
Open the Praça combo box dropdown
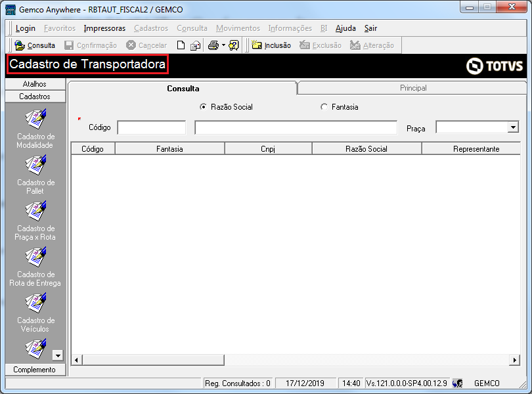pos(514,127)
